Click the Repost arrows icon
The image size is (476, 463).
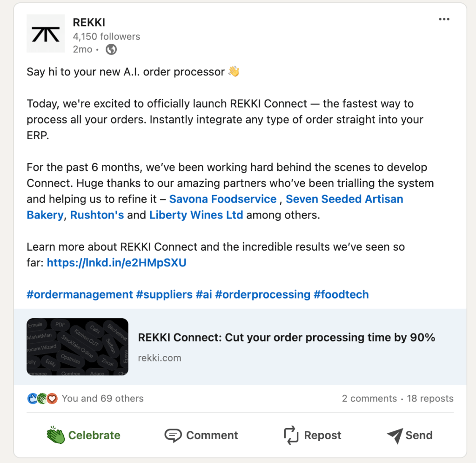(x=291, y=435)
